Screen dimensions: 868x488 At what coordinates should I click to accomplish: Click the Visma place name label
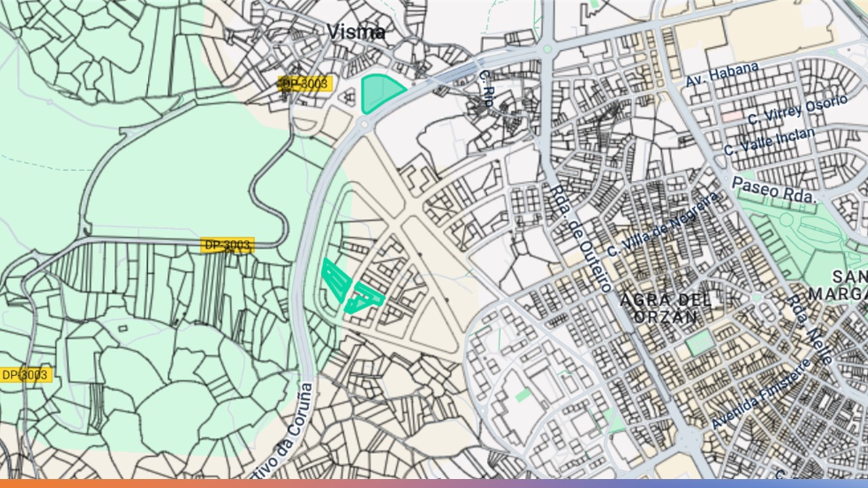tap(356, 31)
